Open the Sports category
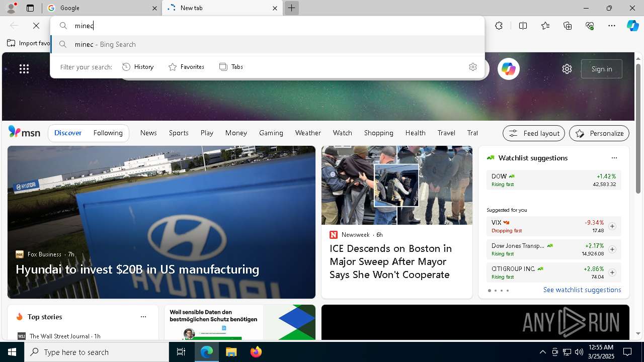Viewport: 644px width, 362px height. 179,133
